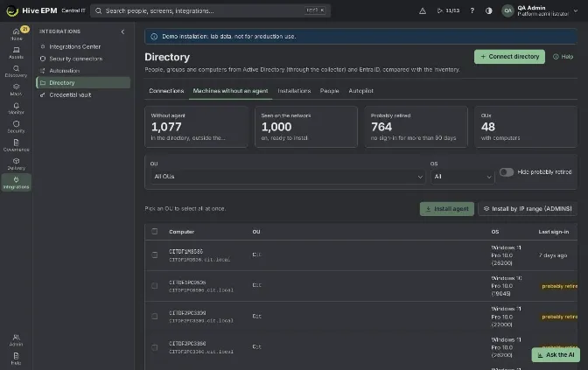Screen dimensions: 588x370
Task: Click the Without agent 1,077 card
Action: tap(196, 127)
